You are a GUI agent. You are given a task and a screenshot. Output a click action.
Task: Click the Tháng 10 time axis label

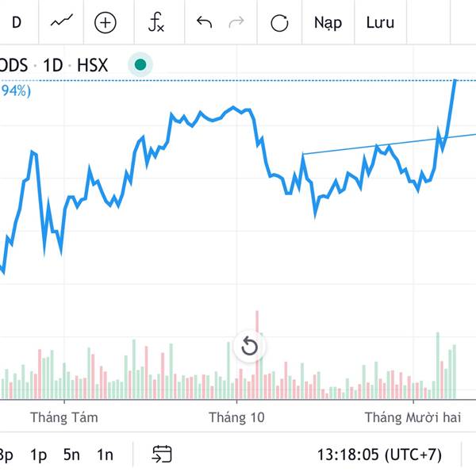[x=236, y=416]
